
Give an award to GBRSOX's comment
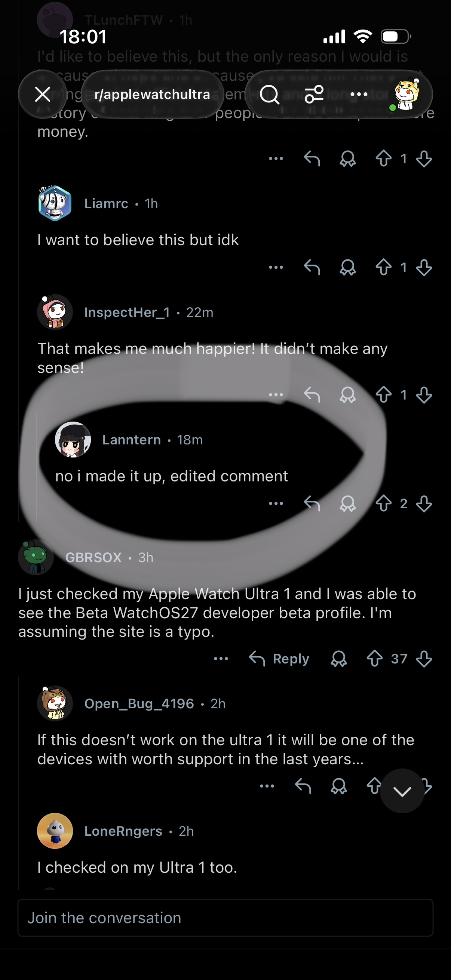[339, 659]
